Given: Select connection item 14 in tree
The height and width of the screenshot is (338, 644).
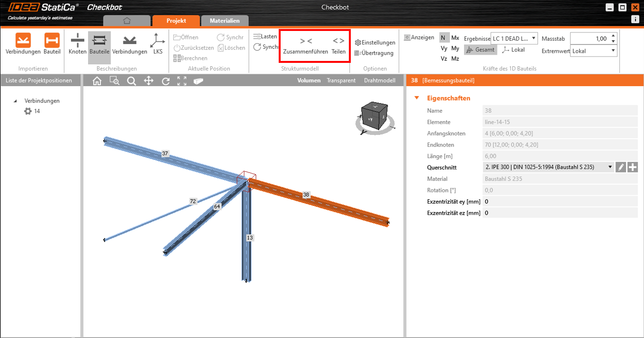Looking at the screenshot, I should tap(32, 111).
